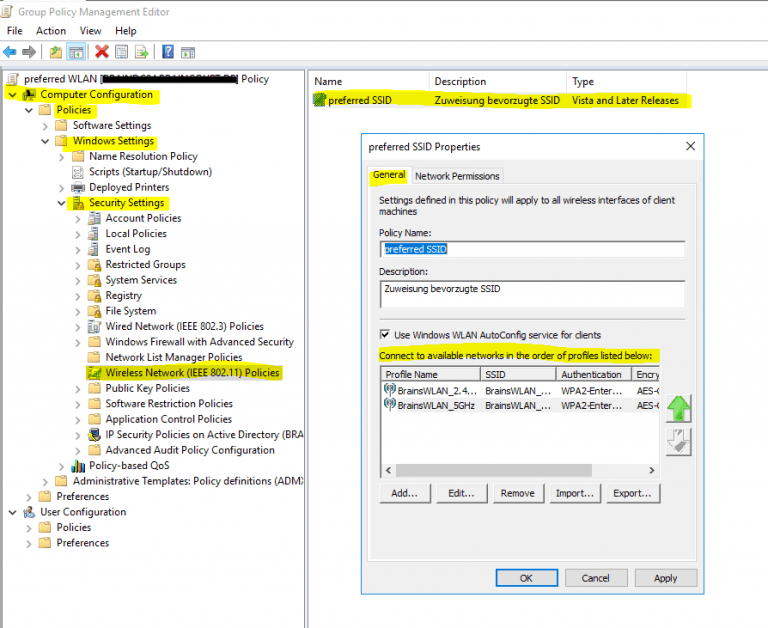Image resolution: width=768 pixels, height=628 pixels.
Task: Open the View menu
Action: (91, 31)
